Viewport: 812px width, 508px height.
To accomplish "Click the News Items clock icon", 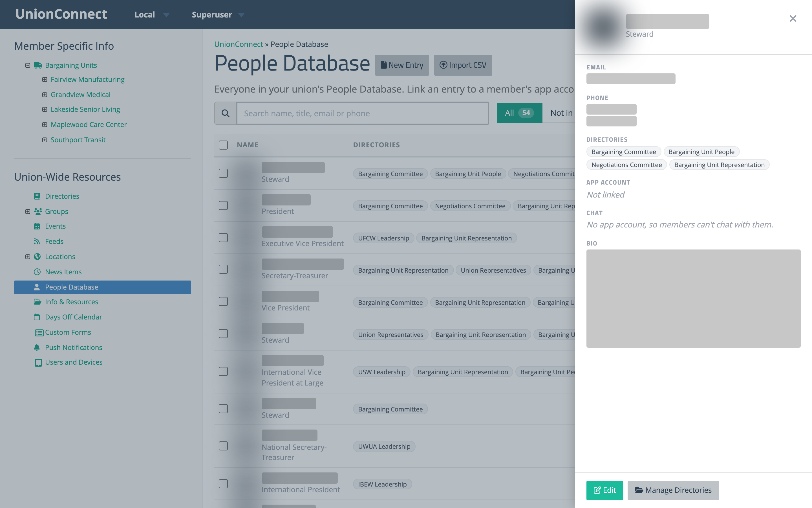I will (x=37, y=272).
